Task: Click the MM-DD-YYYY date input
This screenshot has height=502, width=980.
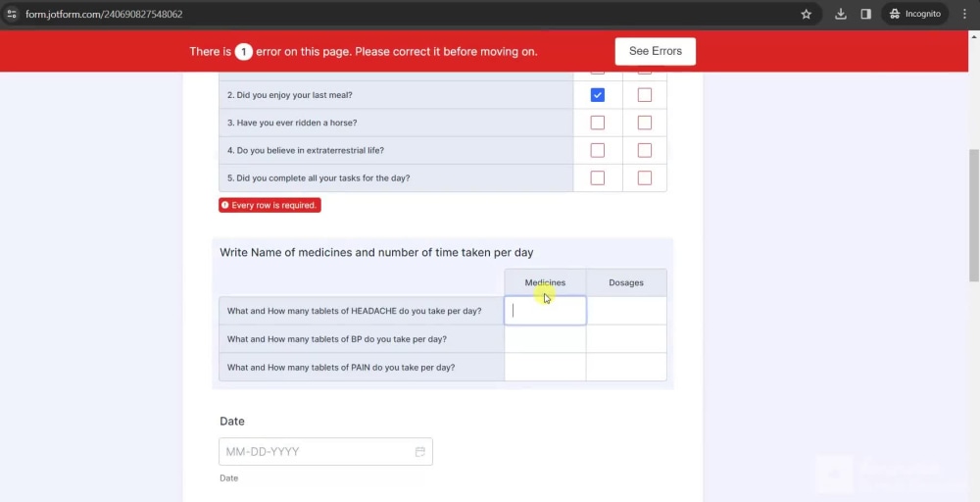Action: (325, 451)
